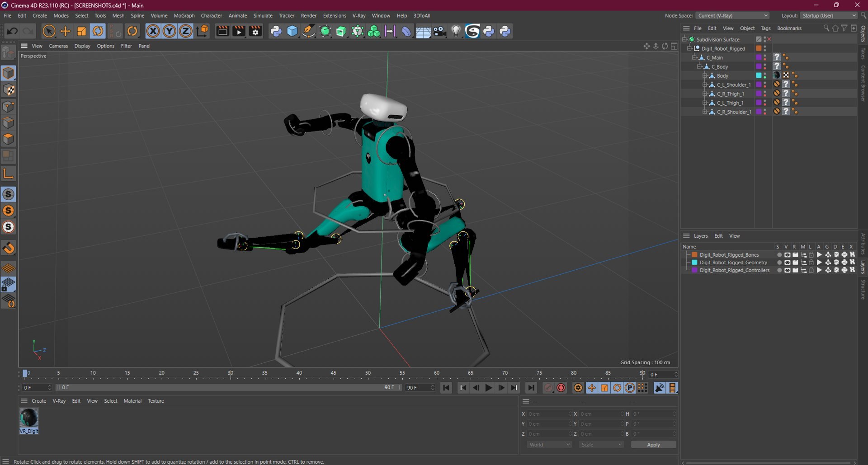868x465 pixels.
Task: Toggle visibility eye of Digit_Robot_Rigged_Bones layer
Action: pyautogui.click(x=787, y=255)
